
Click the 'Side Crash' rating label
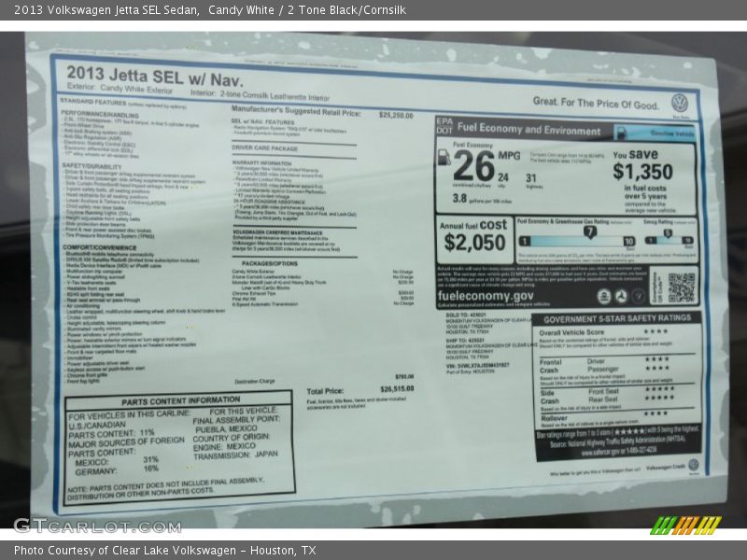pyautogui.click(x=549, y=398)
